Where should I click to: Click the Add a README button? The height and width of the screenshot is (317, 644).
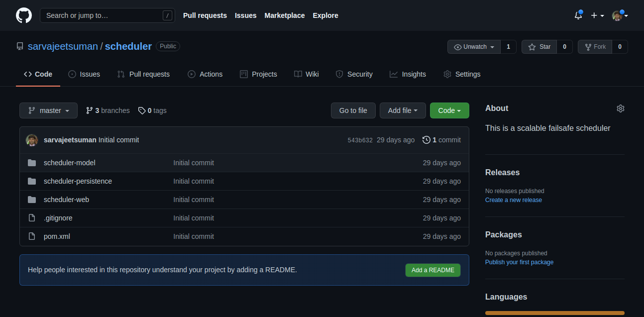[432, 270]
